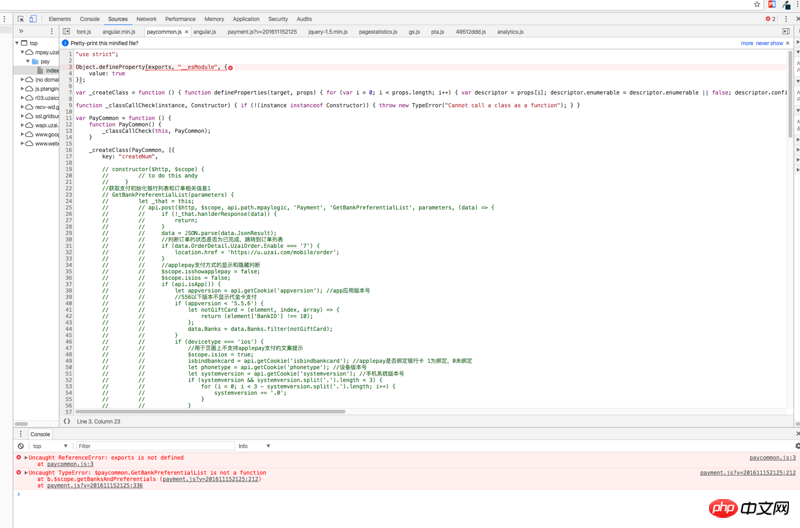Viewport: 800px width, 528px height.
Task: Open the 49512ddd.js file tab
Action: click(470, 32)
